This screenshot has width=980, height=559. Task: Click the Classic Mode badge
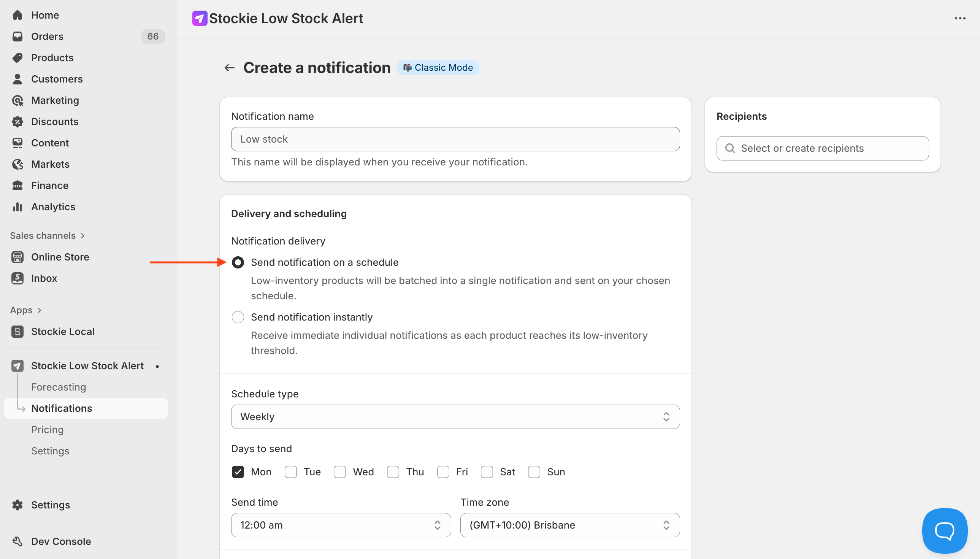(438, 68)
